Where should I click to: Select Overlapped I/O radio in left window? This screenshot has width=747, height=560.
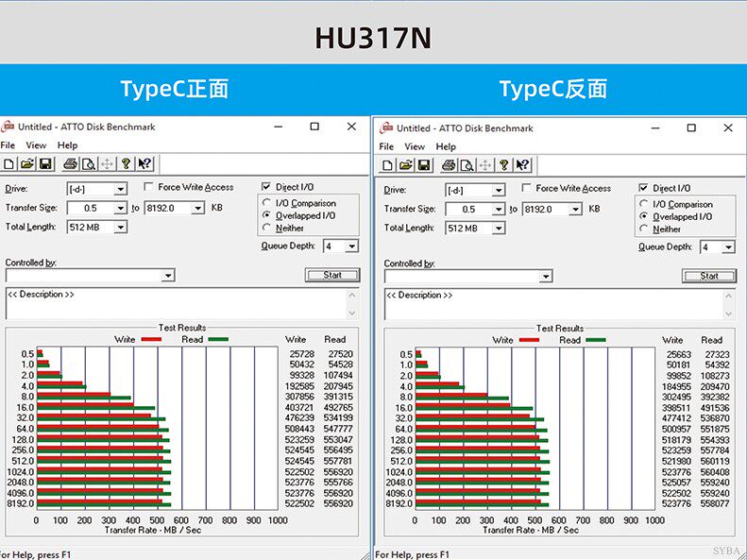(266, 214)
